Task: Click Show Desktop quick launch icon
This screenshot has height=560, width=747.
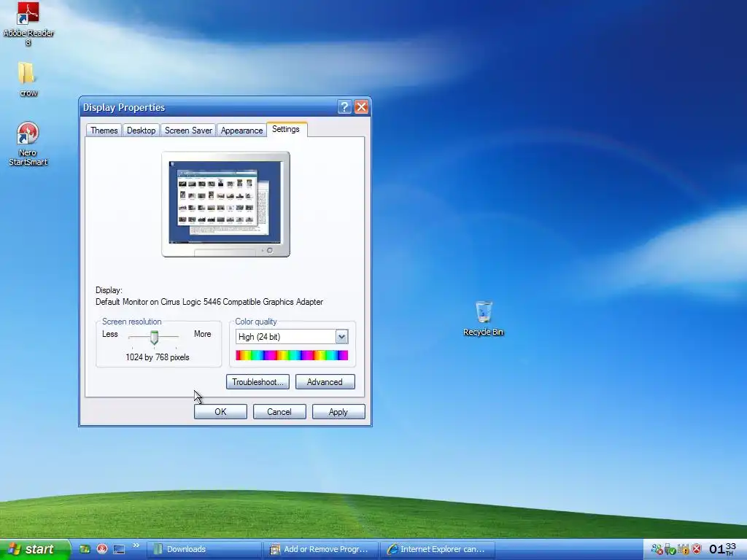Action: tap(119, 549)
